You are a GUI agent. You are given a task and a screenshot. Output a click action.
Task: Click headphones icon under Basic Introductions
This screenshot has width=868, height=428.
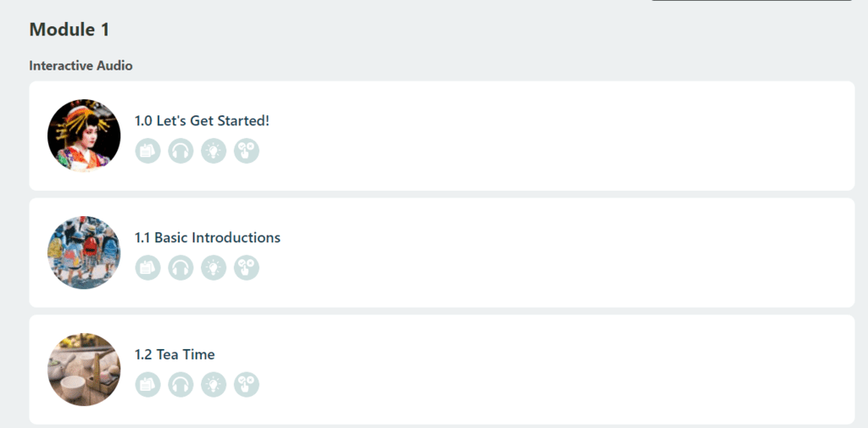click(x=181, y=268)
